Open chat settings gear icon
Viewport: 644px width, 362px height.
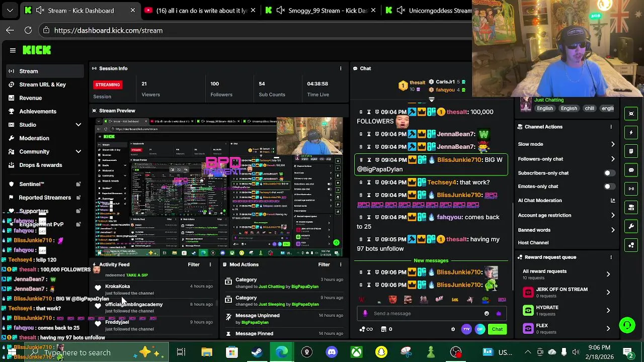tap(453, 329)
